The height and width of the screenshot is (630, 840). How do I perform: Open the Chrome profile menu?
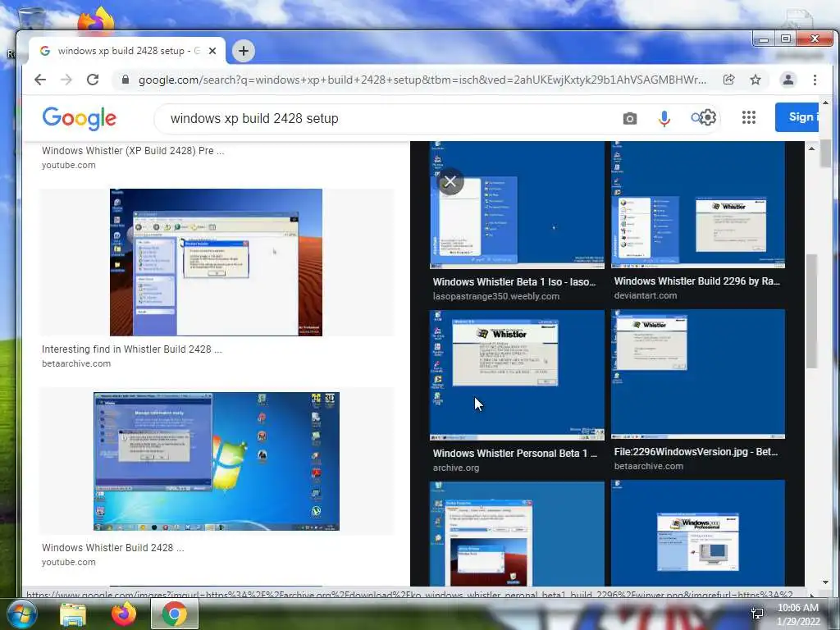[x=788, y=80]
